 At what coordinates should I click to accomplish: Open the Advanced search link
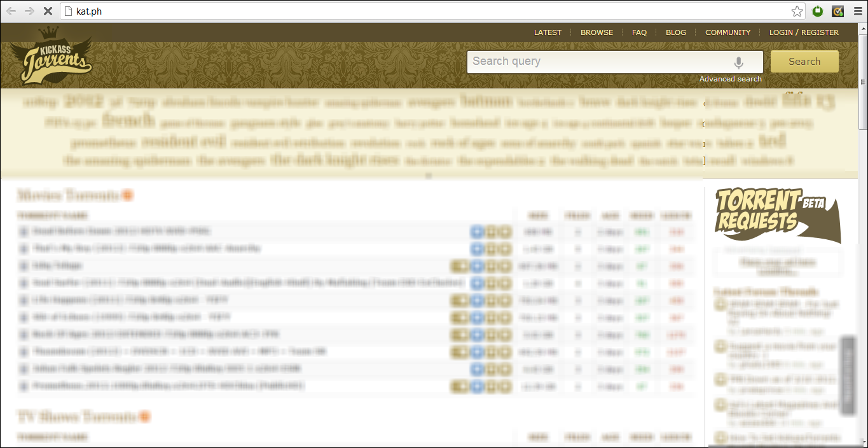pos(730,79)
